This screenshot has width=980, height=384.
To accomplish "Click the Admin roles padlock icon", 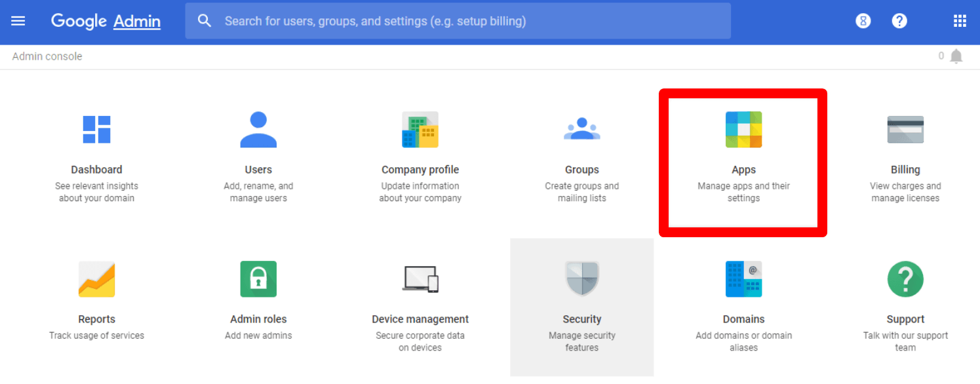I will (x=258, y=278).
